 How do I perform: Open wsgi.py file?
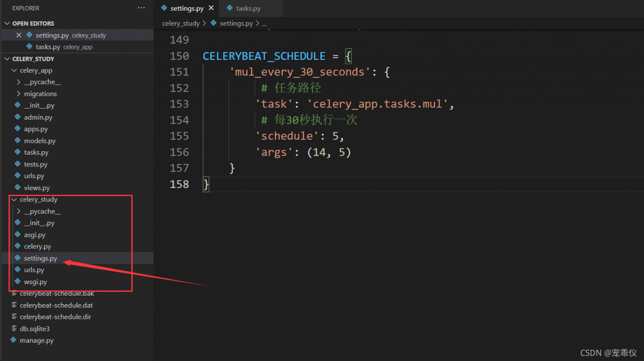pyautogui.click(x=76, y=282)
